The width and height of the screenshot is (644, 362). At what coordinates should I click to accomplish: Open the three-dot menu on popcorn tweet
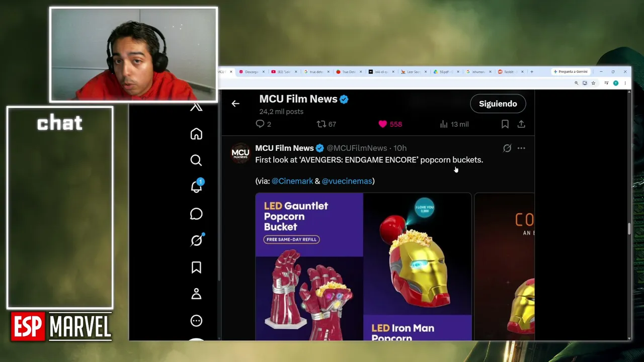(x=521, y=148)
